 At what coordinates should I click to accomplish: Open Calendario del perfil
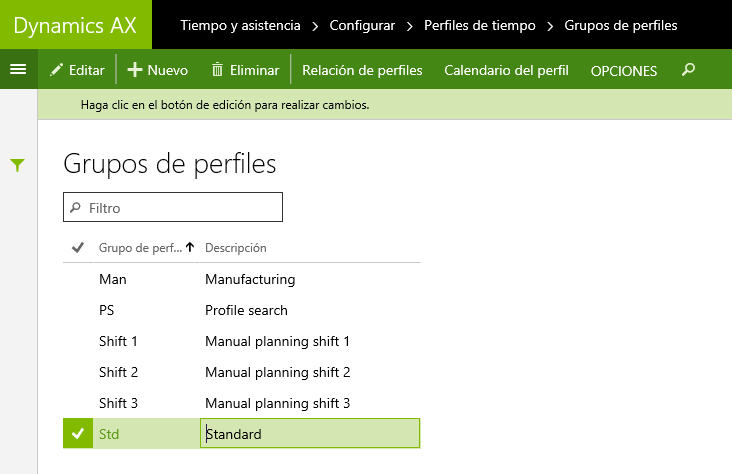coord(507,70)
